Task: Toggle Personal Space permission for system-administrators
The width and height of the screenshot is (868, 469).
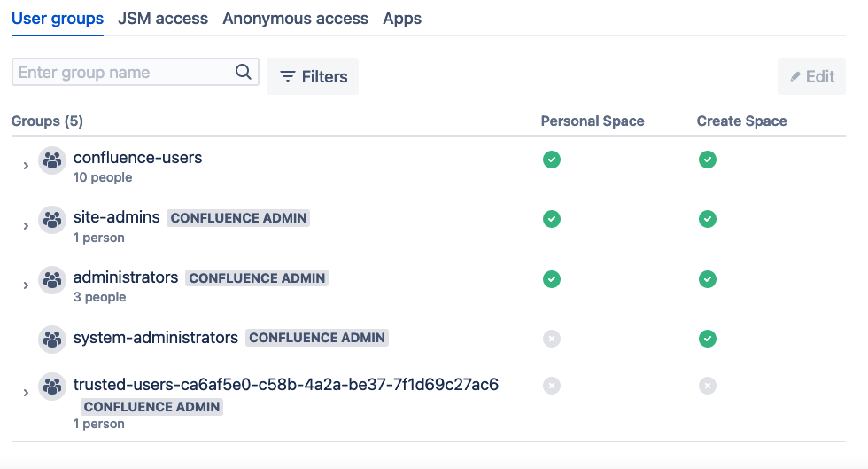Action: (552, 339)
